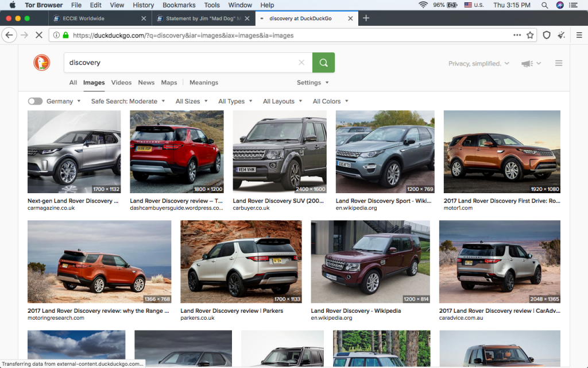Open the shield security level icon
The width and height of the screenshot is (588, 368).
(x=547, y=35)
